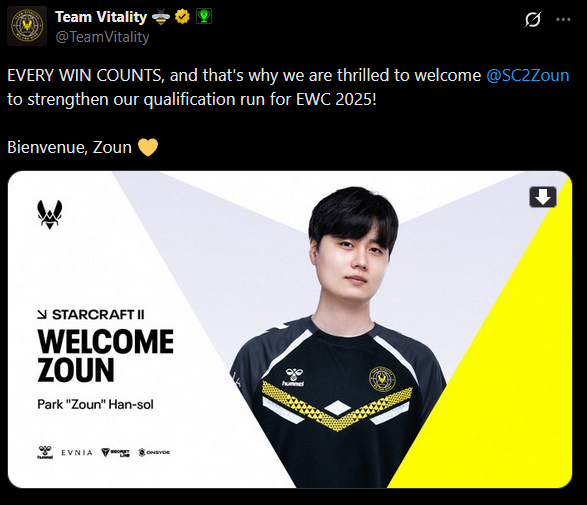Click the Secretlab sponsor logo
This screenshot has height=505, width=587.
point(115,453)
